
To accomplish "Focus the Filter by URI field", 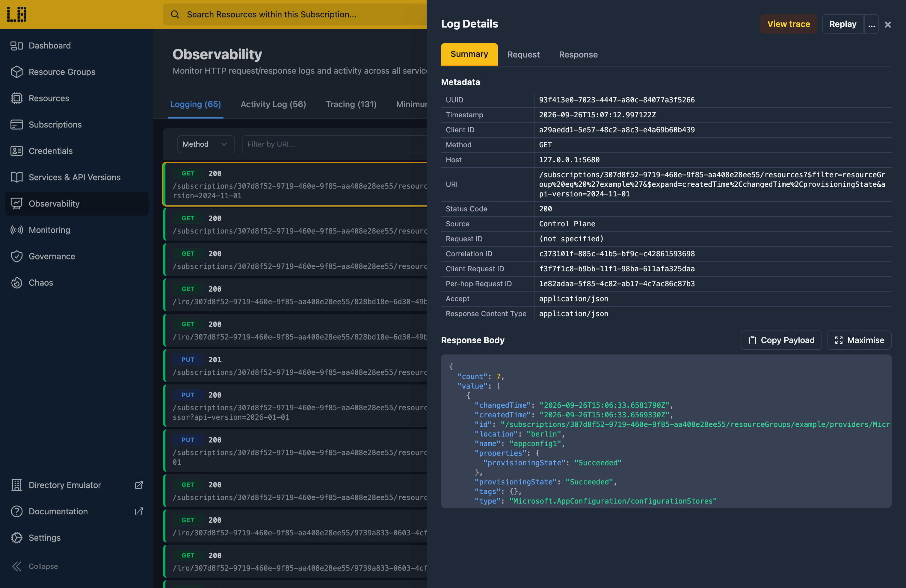I will [334, 144].
